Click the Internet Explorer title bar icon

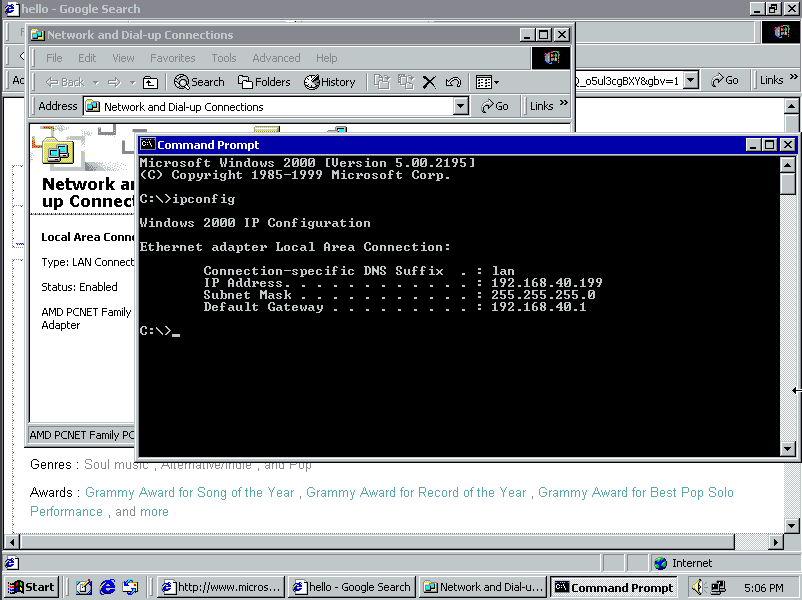point(11,9)
